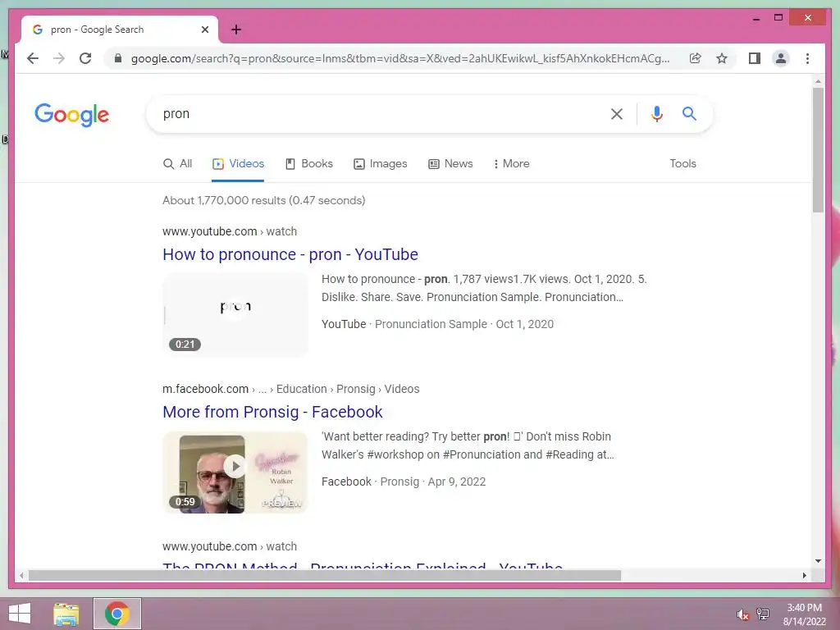Click the scroll up arrow

point(818,81)
